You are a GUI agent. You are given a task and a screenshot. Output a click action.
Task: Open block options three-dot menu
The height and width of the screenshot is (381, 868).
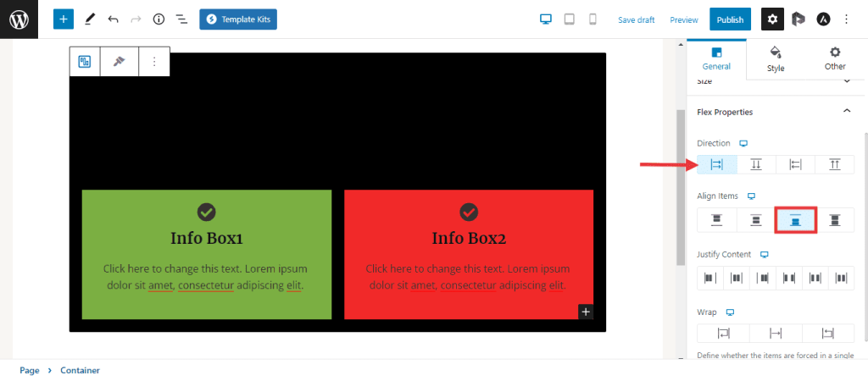tap(154, 62)
